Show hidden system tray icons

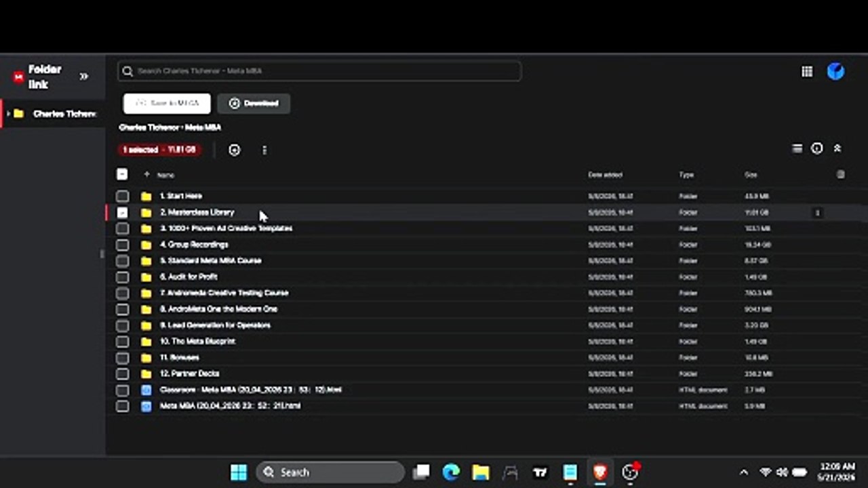744,472
